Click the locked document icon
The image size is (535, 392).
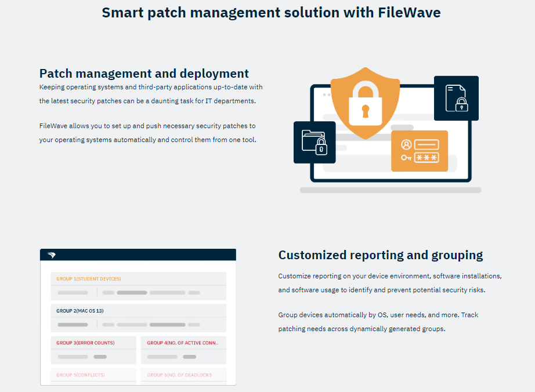pos(456,98)
